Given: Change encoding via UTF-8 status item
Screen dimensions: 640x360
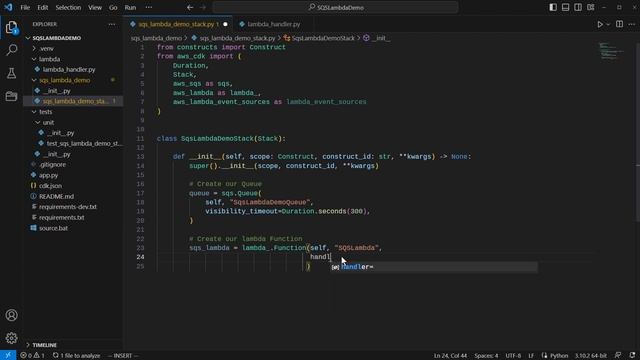Looking at the screenshot, I should tap(513, 356).
